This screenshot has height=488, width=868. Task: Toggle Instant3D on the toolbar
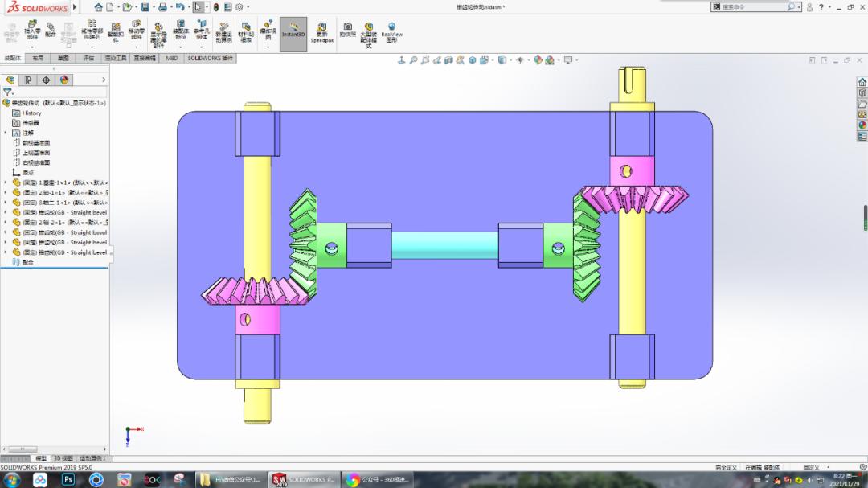coord(293,34)
